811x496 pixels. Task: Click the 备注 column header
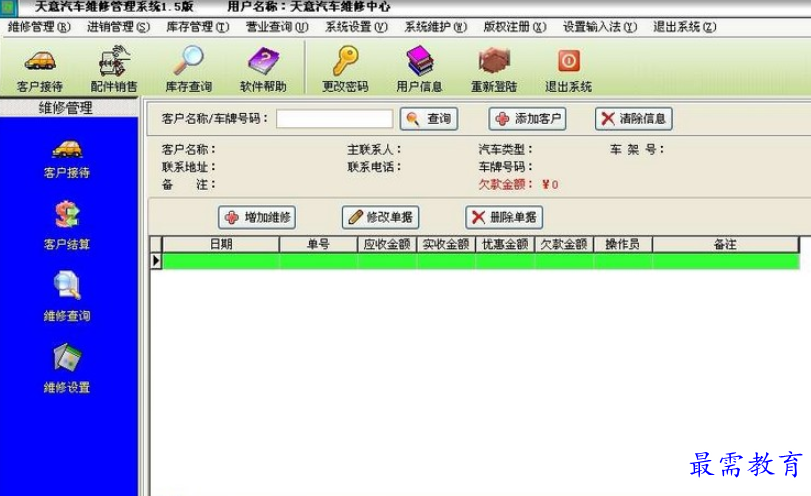pos(725,245)
